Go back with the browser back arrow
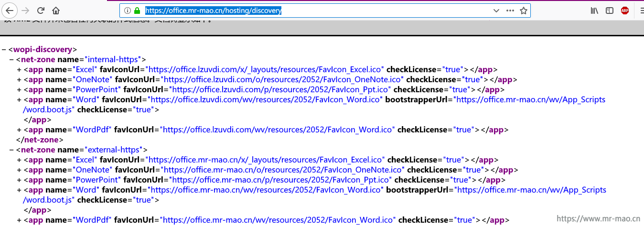The image size is (644, 226). point(10,10)
